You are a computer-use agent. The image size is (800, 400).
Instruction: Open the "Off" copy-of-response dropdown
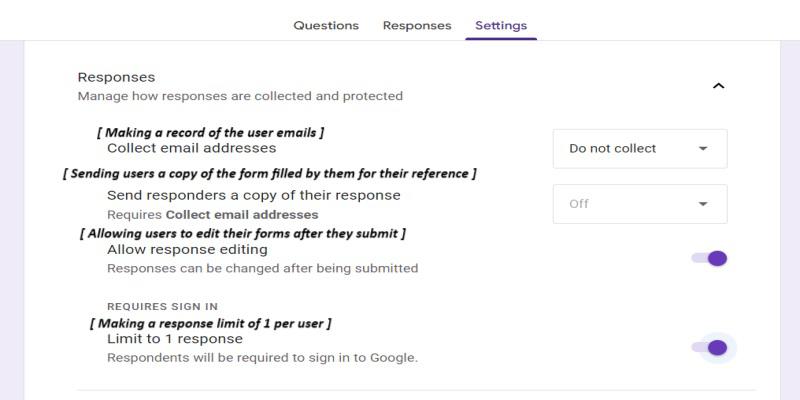point(639,204)
